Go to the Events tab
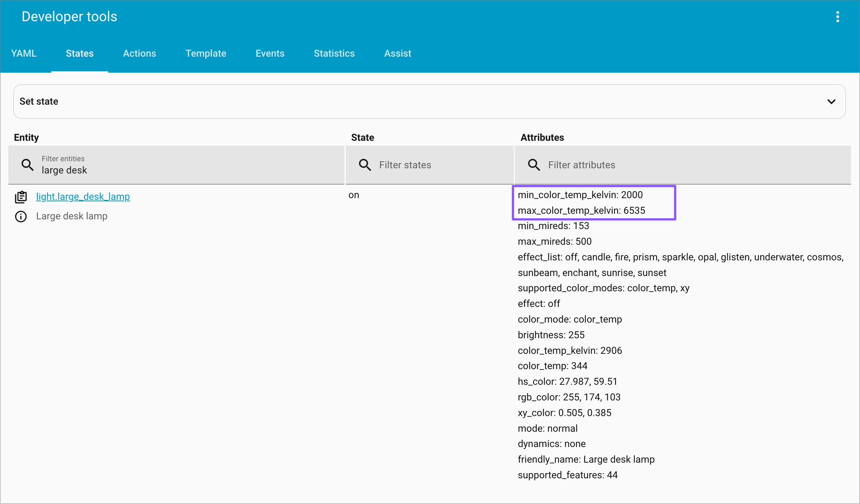Screen dimensions: 860x504 270,54
